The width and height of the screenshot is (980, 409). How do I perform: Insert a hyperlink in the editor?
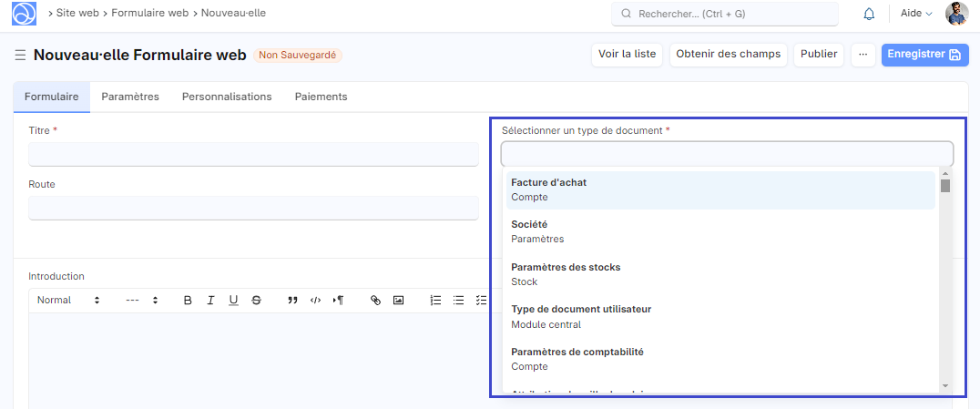pyautogui.click(x=375, y=301)
